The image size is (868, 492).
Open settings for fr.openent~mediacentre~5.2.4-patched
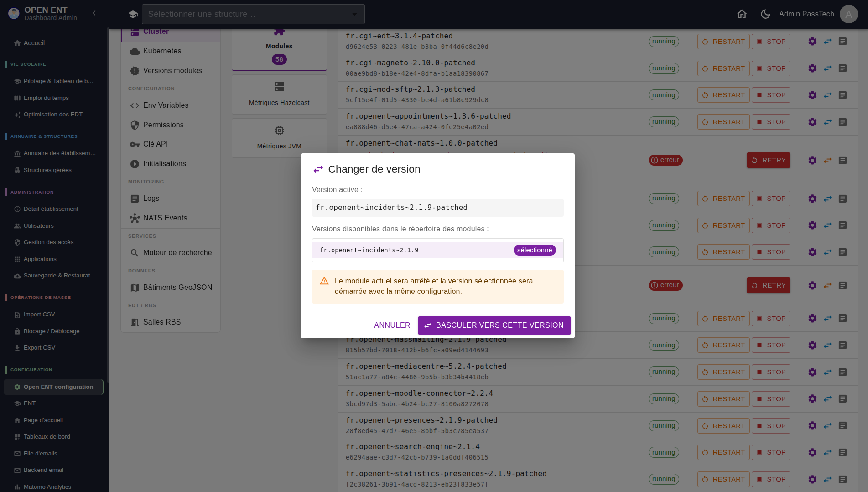[812, 372]
